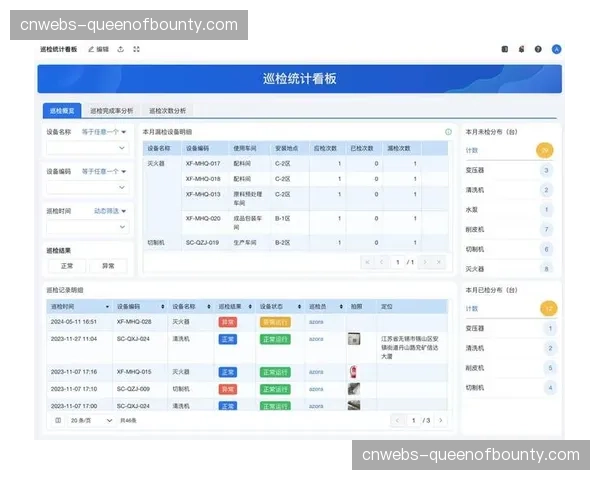Image resolution: width=600 pixels, height=480 pixels.
Task: Open the 设备名称 value combo box
Action: point(88,148)
